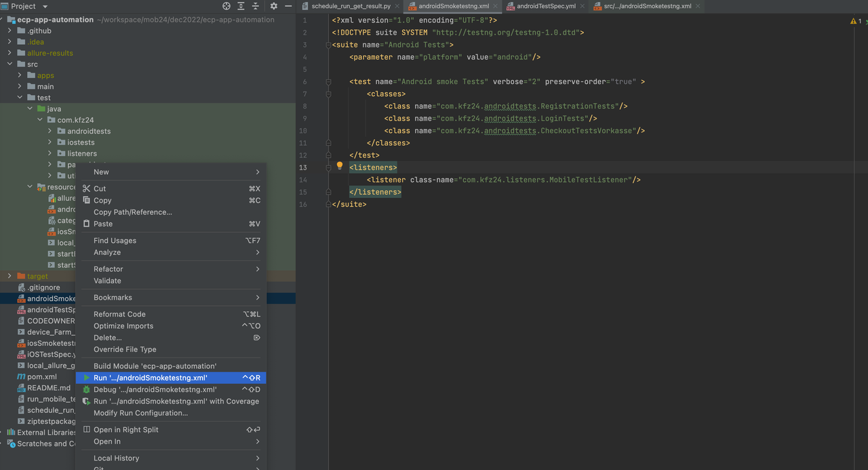The height and width of the screenshot is (470, 868).
Task: Hide the Project tool window
Action: pos(288,6)
